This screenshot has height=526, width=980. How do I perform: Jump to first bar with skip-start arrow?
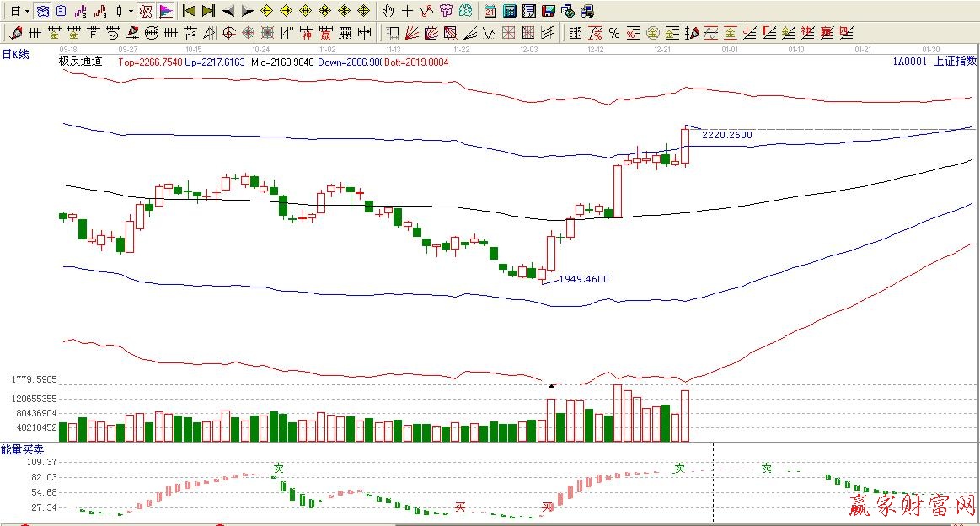(190, 11)
